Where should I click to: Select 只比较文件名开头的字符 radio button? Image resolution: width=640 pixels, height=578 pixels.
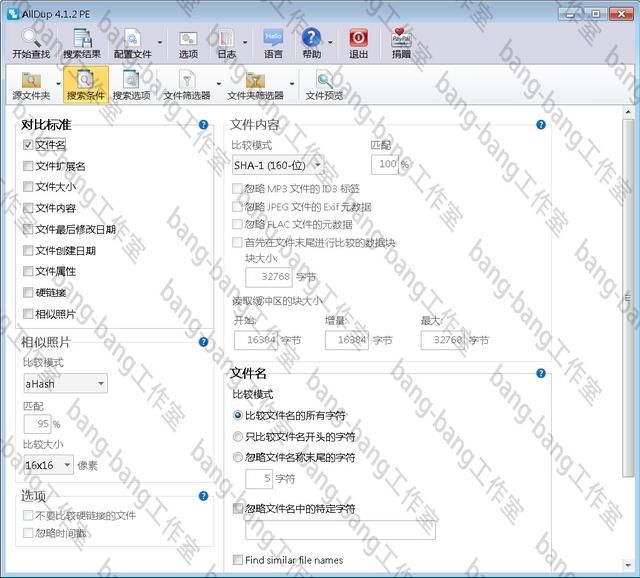238,437
